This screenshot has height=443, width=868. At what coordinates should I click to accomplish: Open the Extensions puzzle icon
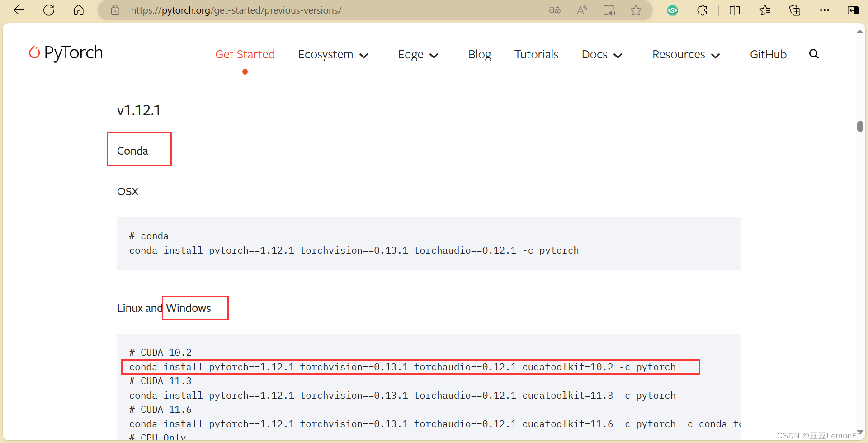pos(702,10)
